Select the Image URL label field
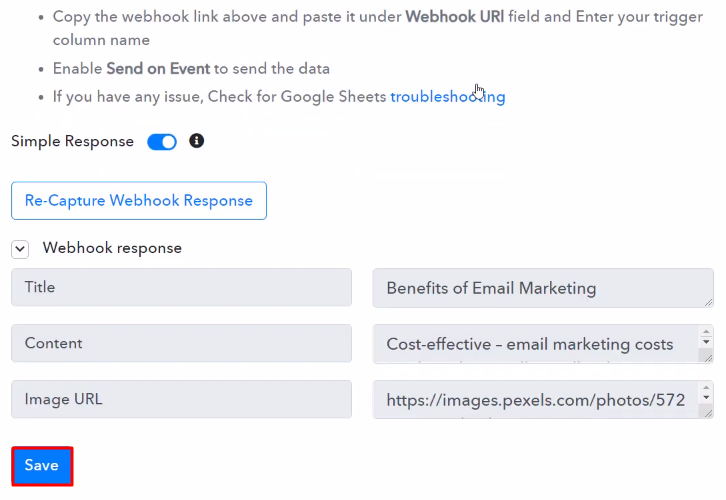This screenshot has height=500, width=726. pyautogui.click(x=182, y=400)
